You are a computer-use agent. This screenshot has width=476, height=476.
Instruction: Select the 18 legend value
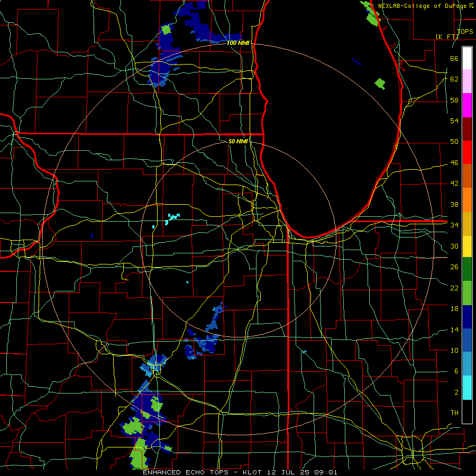click(454, 309)
